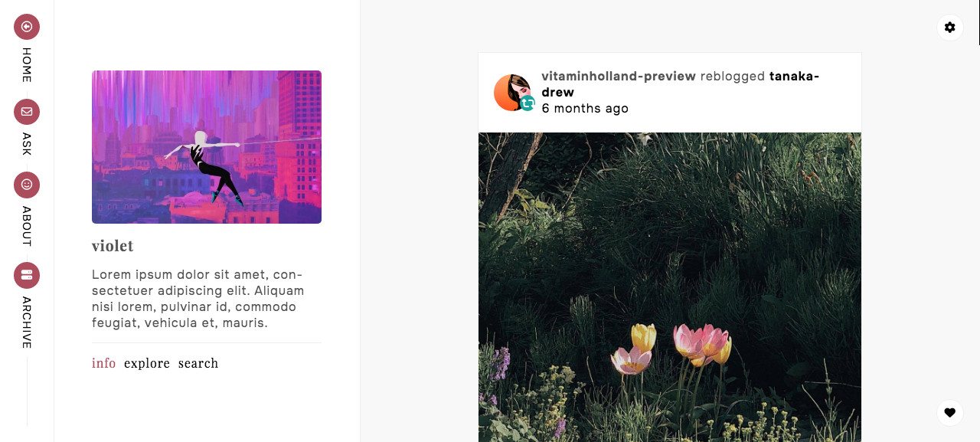Switch to the info tab

click(x=104, y=363)
